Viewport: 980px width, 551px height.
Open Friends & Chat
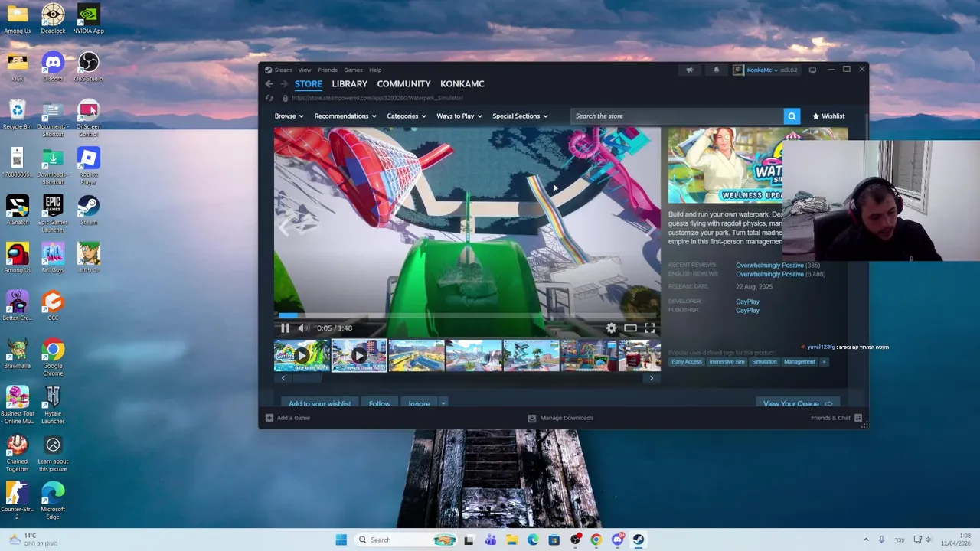point(836,418)
